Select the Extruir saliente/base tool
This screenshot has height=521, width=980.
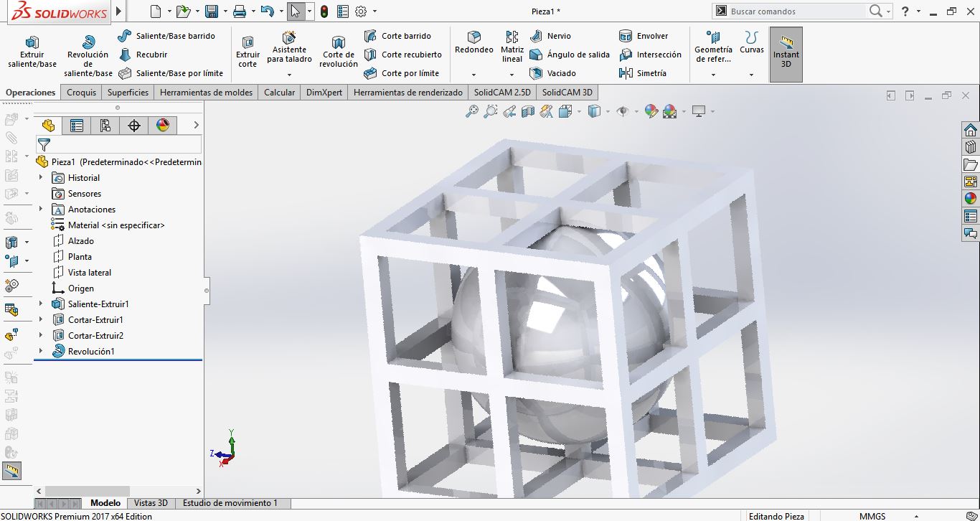[32, 52]
